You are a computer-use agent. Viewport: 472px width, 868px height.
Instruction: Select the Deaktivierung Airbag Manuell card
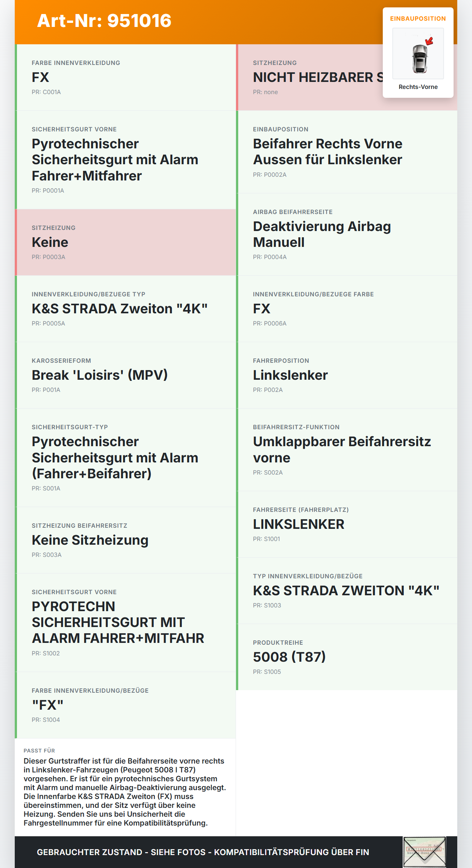coord(347,234)
